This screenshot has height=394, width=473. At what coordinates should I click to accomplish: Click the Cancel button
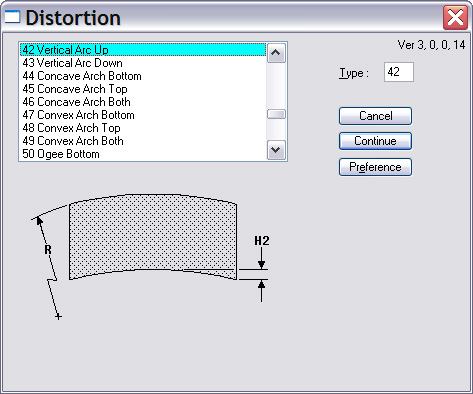[375, 116]
